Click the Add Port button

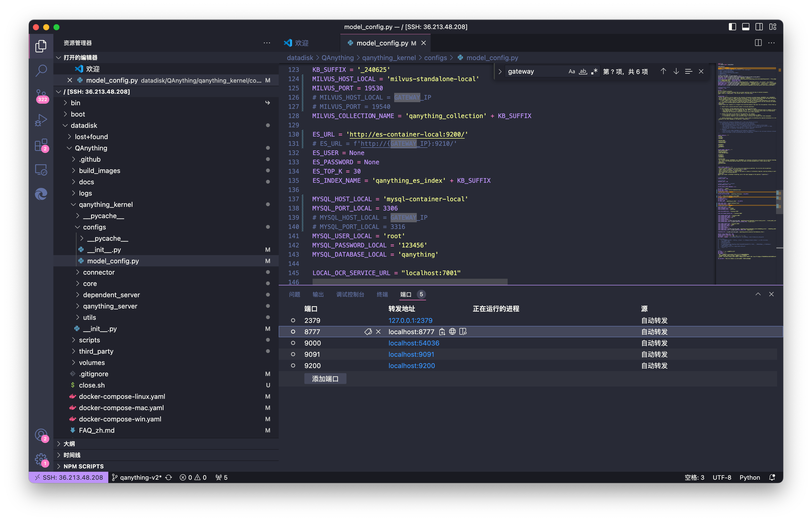(x=325, y=379)
